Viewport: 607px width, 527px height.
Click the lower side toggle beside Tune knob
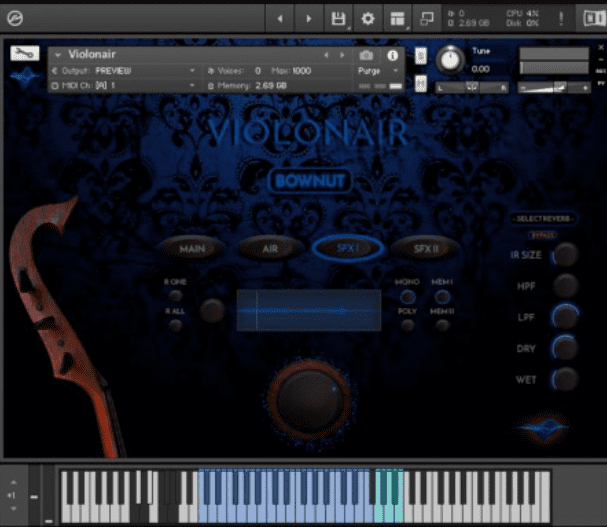click(x=421, y=84)
